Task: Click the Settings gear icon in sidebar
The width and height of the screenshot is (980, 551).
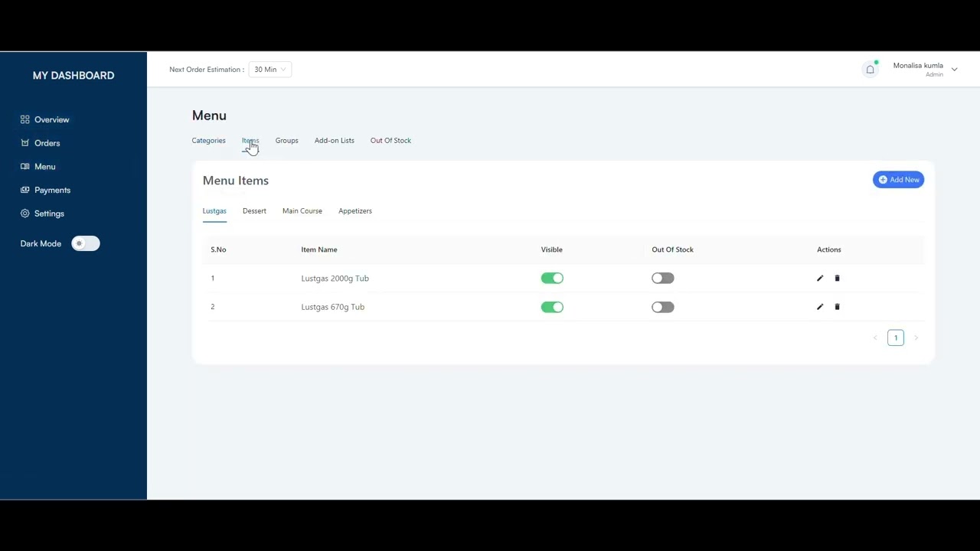Action: point(25,214)
